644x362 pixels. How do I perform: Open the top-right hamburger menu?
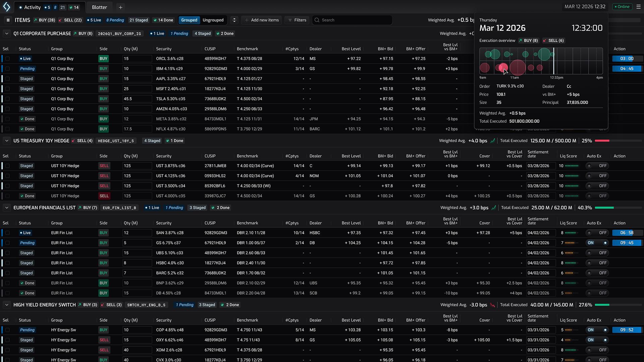coord(639,7)
